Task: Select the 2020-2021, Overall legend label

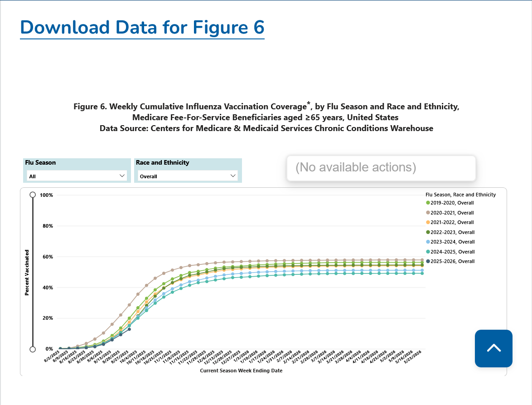Action: tap(452, 213)
